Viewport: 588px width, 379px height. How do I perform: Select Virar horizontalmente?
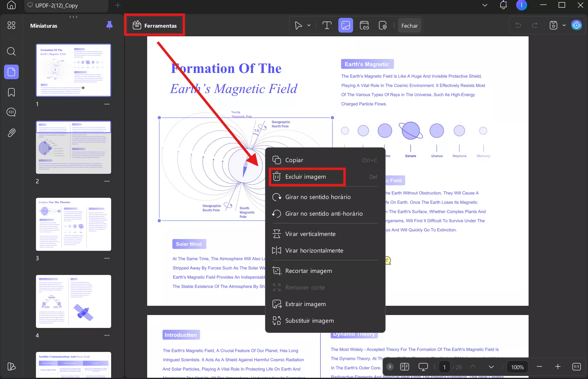coord(325,250)
